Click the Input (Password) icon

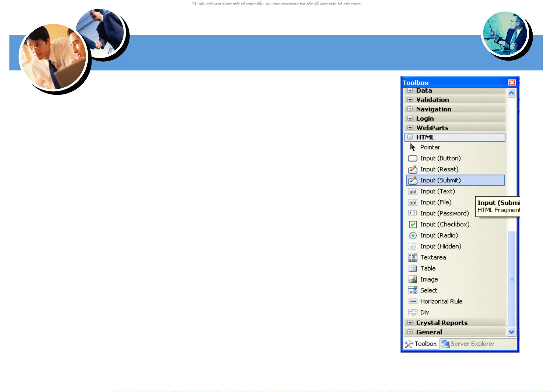[412, 213]
